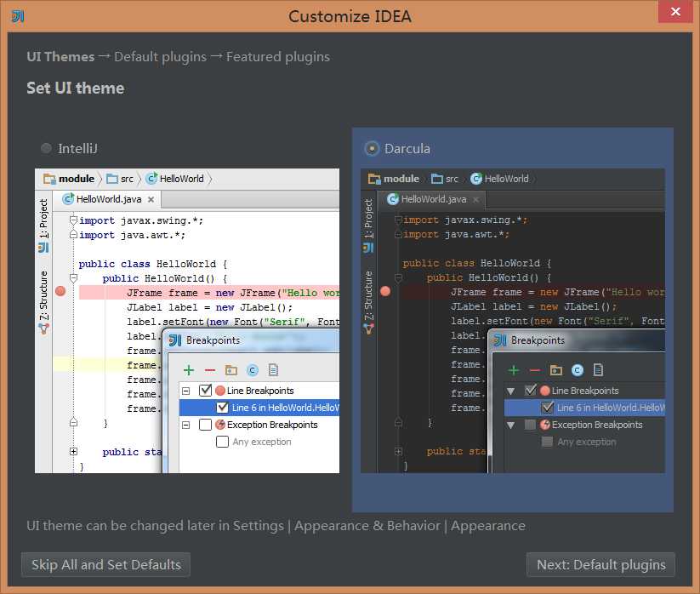Collapse HelloWorld() constructor fold marker, Darcula preview
This screenshot has width=700, height=594.
tap(399, 277)
